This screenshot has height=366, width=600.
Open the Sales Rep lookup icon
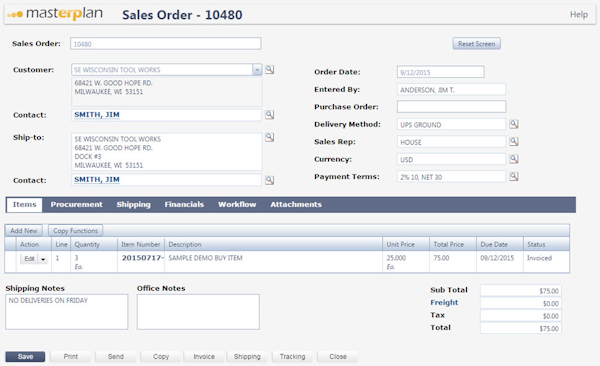coord(514,142)
